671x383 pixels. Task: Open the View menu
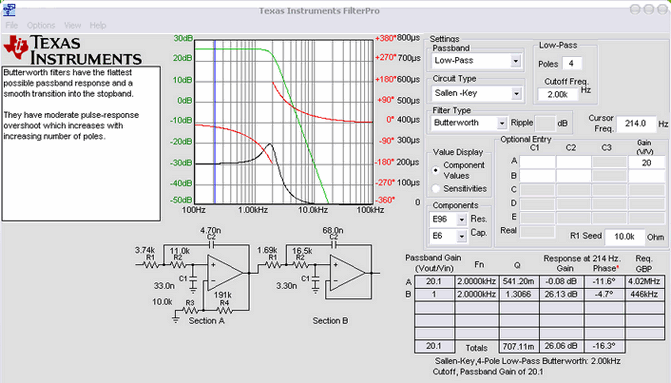click(x=72, y=26)
